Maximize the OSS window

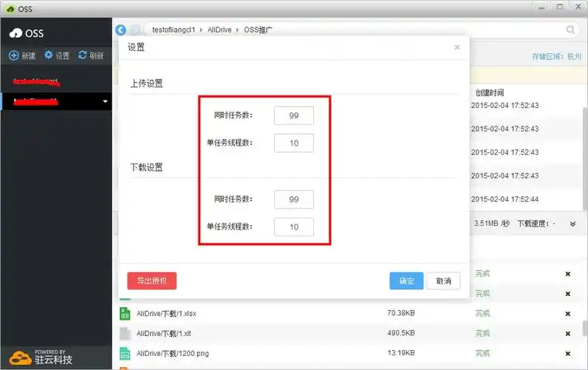tap(560, 7)
